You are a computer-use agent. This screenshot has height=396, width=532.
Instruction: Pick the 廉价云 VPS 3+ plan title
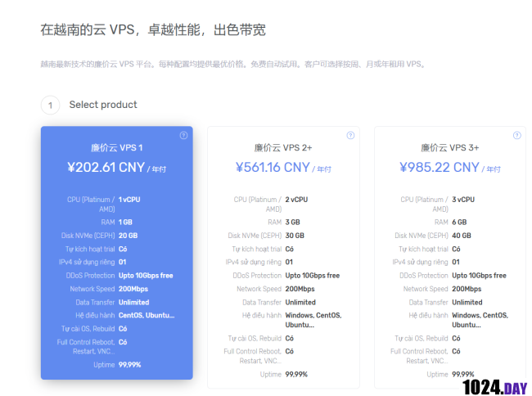(x=450, y=148)
